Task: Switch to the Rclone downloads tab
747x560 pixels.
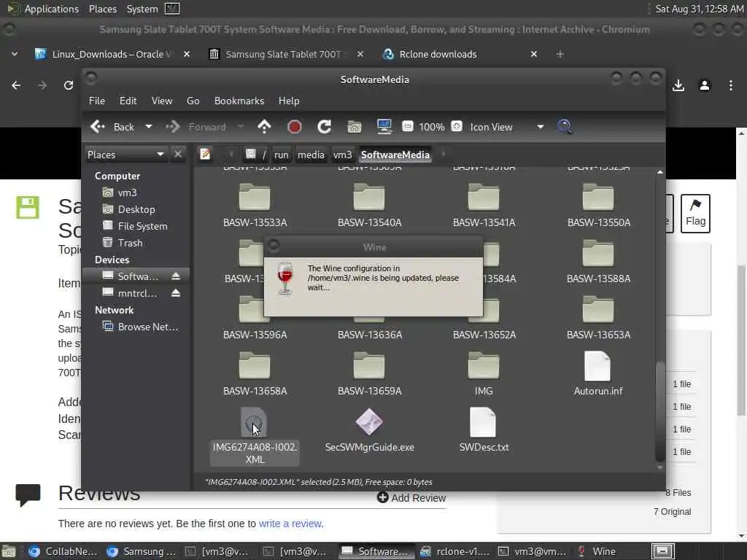Action: click(x=438, y=54)
